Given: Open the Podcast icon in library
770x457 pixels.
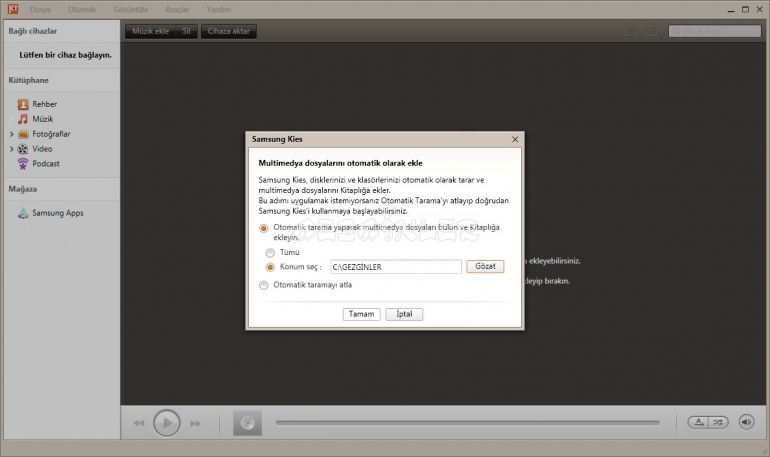Looking at the screenshot, I should click(23, 164).
